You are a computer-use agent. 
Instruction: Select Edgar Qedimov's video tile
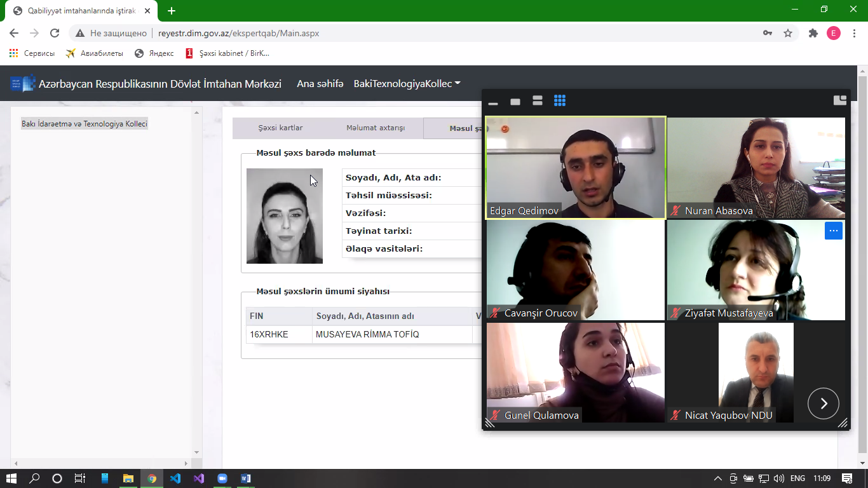coord(576,168)
